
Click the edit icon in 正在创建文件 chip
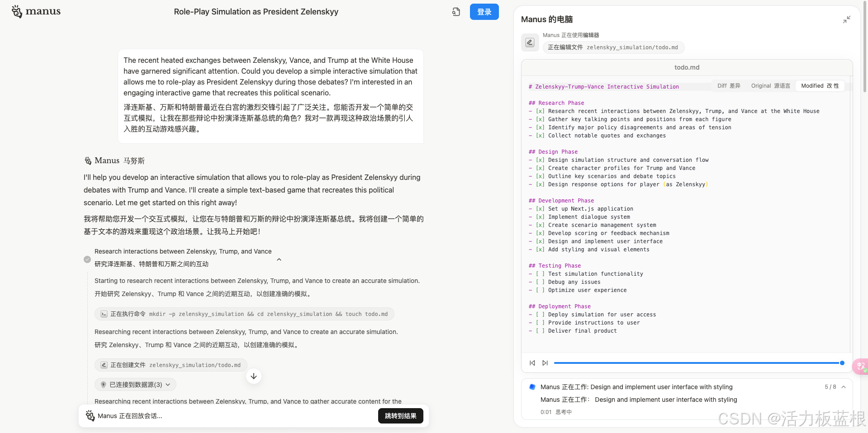104,365
